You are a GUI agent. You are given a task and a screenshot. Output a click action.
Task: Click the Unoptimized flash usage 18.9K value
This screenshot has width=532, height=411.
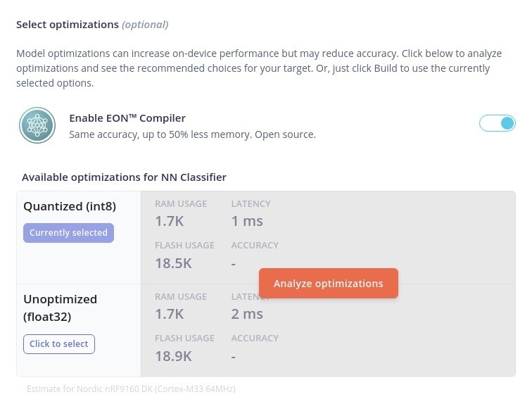pos(173,356)
